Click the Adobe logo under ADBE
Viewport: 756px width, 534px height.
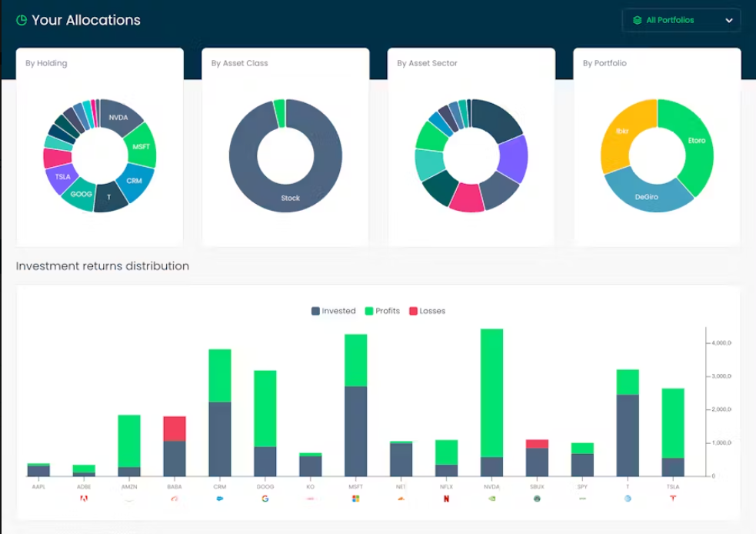pyautogui.click(x=84, y=499)
